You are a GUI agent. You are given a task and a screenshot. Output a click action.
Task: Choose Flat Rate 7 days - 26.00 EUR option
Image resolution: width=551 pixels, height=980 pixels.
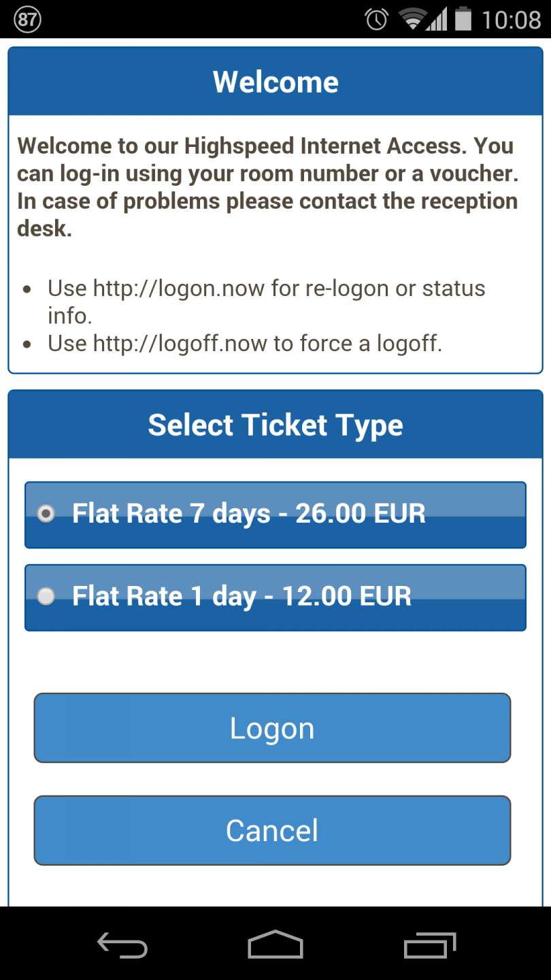click(x=275, y=514)
